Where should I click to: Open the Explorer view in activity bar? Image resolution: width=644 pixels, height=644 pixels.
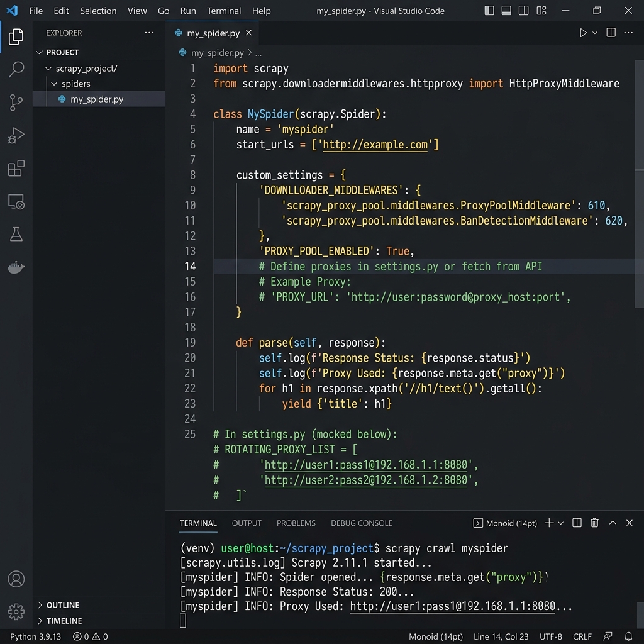tap(16, 36)
